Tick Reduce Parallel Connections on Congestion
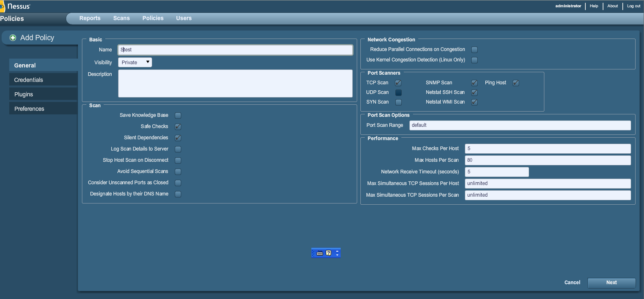This screenshot has height=299, width=644. click(474, 50)
